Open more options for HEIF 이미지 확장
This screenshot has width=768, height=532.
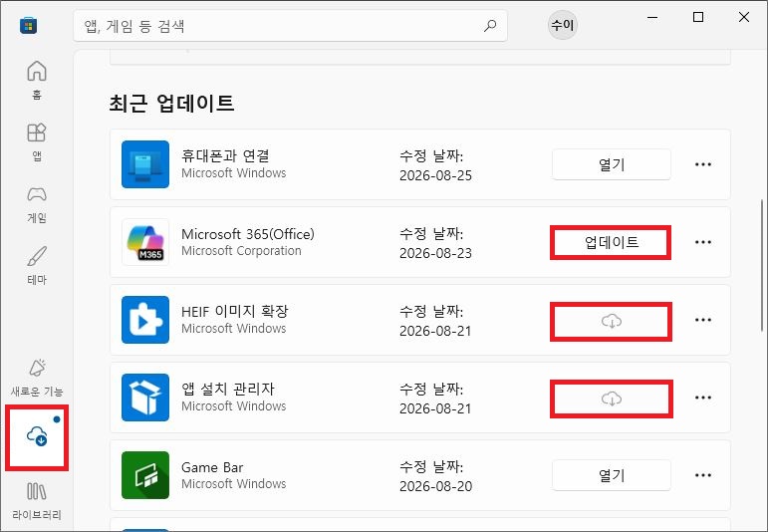[x=703, y=320]
